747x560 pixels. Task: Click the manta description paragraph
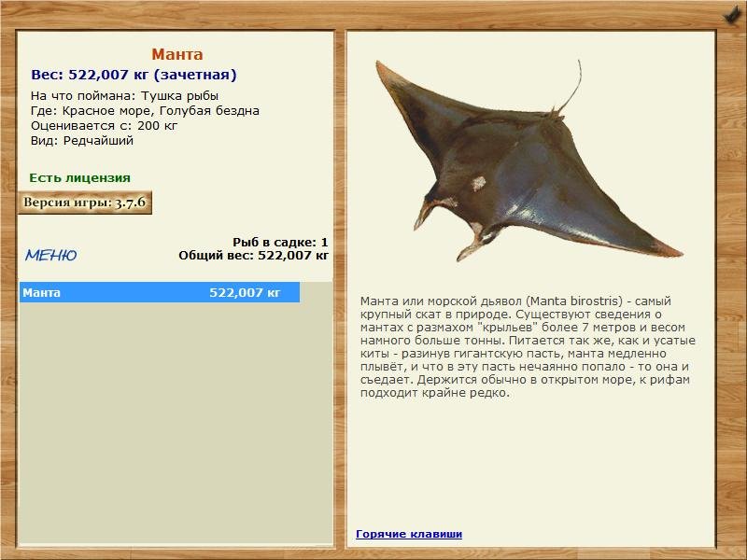click(528, 346)
